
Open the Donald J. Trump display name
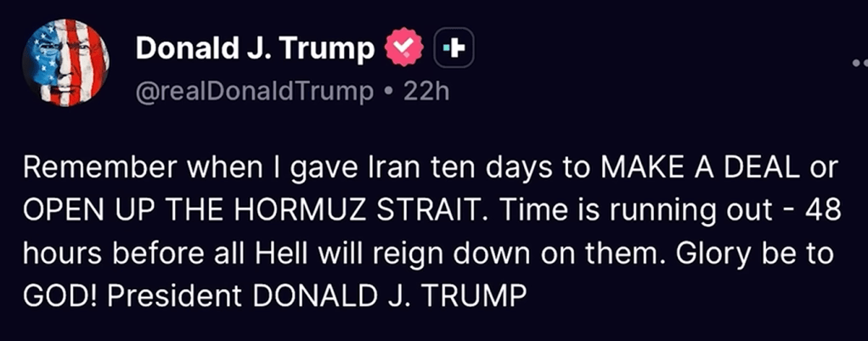click(x=255, y=50)
